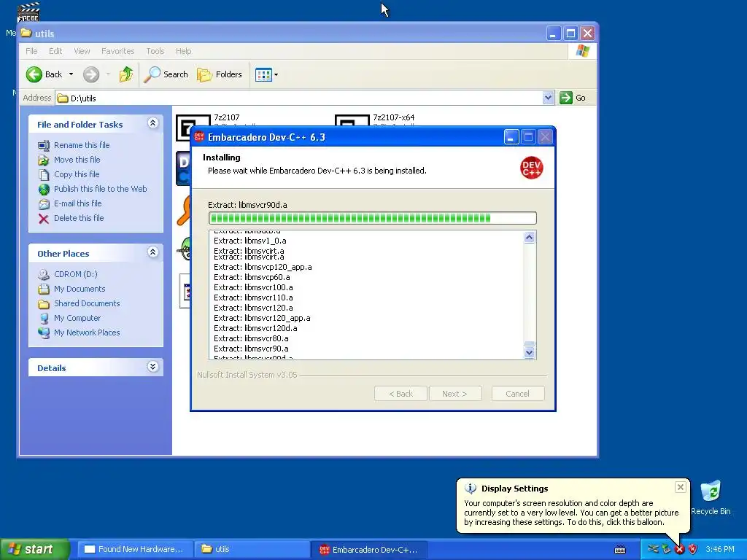Click the Display Settings balloon text

[571, 513]
